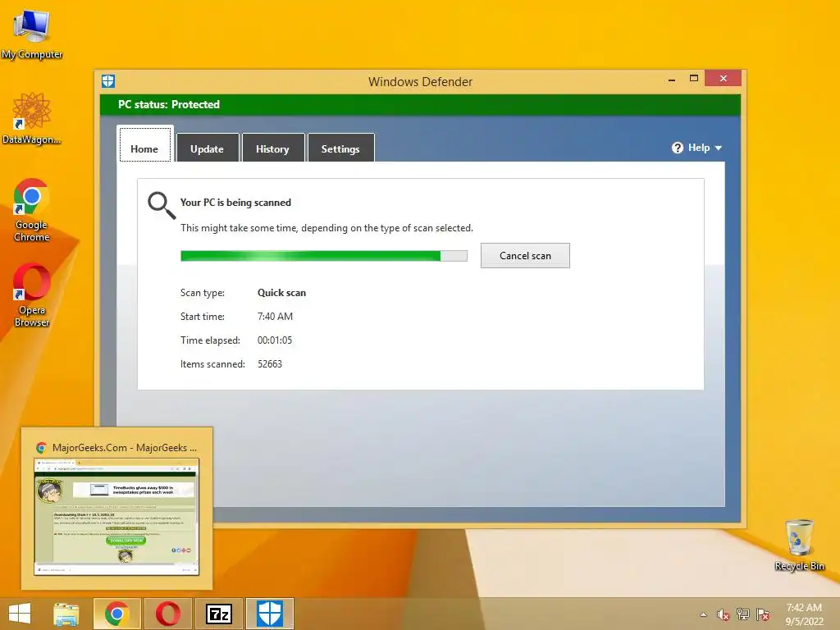
Task: Launch Google Chrome desktop shortcut
Action: tap(32, 209)
